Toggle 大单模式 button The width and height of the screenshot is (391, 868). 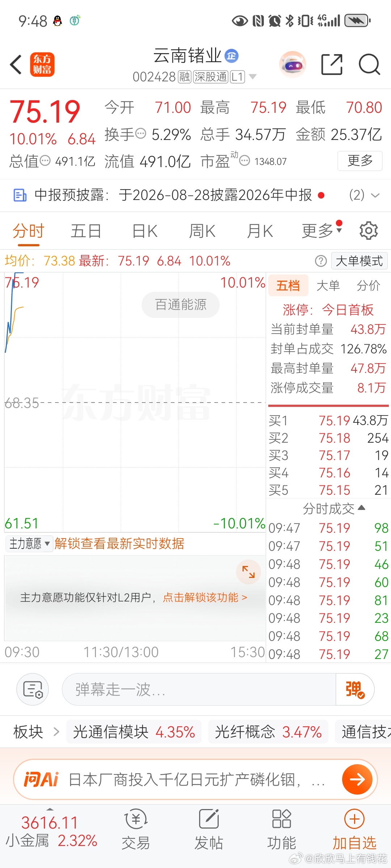359,261
